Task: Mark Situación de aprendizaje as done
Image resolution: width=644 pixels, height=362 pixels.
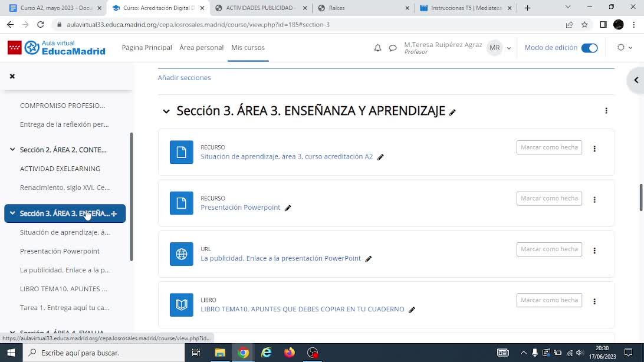Action: click(x=549, y=147)
